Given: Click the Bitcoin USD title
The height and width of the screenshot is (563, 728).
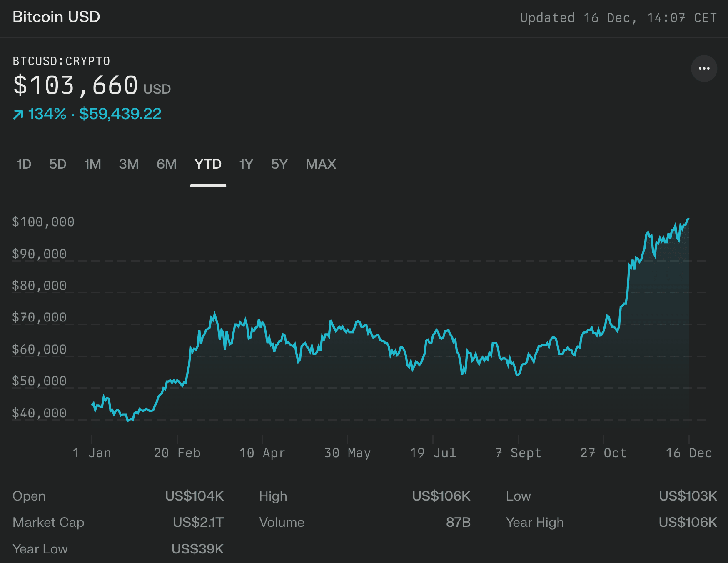Looking at the screenshot, I should point(56,17).
